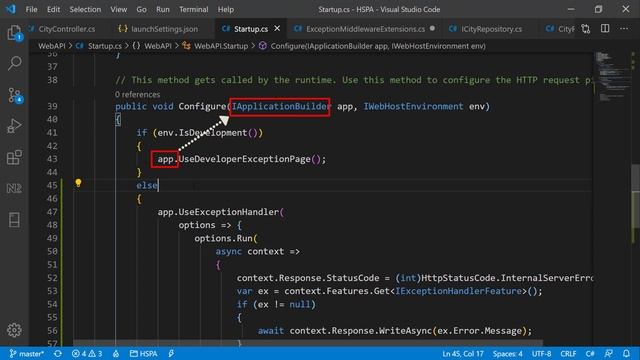Viewport: 640px width, 360px height.
Task: Select the C# language mode
Action: (590, 353)
